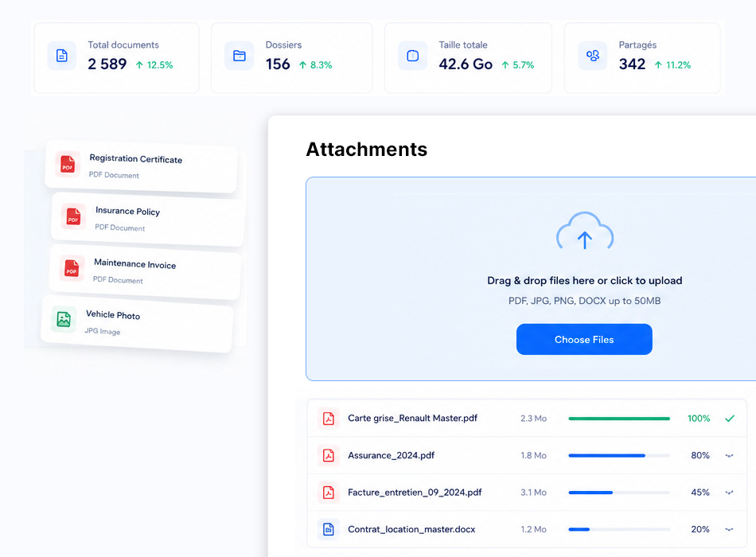
Task: Click the 1.2 Mo file size
Action: [533, 529]
